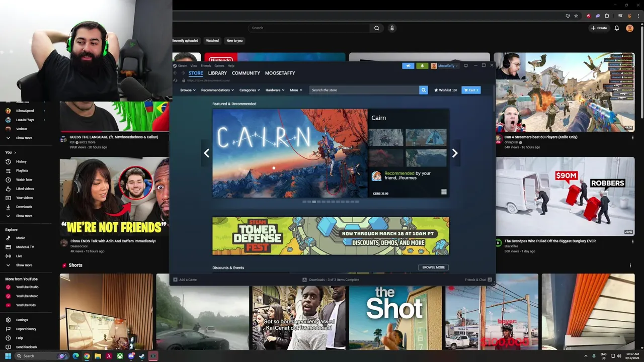The image size is (644, 362).
Task: Open Chrome extensions puzzle icon
Action: tap(607, 16)
